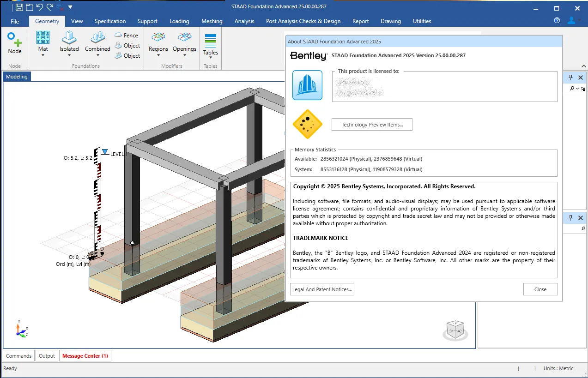The height and width of the screenshot is (378, 588).
Task: Click the Help question mark icon
Action: [557, 21]
